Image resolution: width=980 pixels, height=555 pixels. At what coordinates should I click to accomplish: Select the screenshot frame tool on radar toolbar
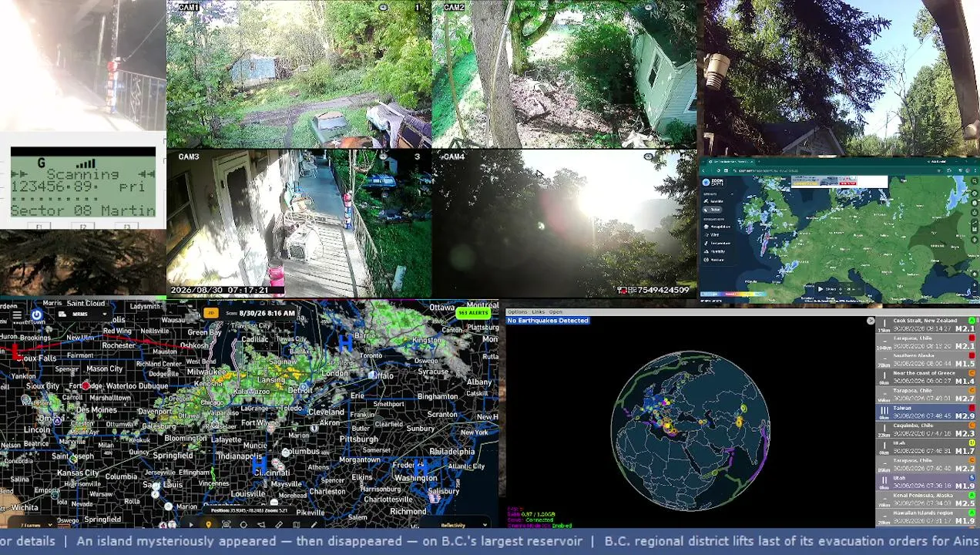(x=226, y=525)
